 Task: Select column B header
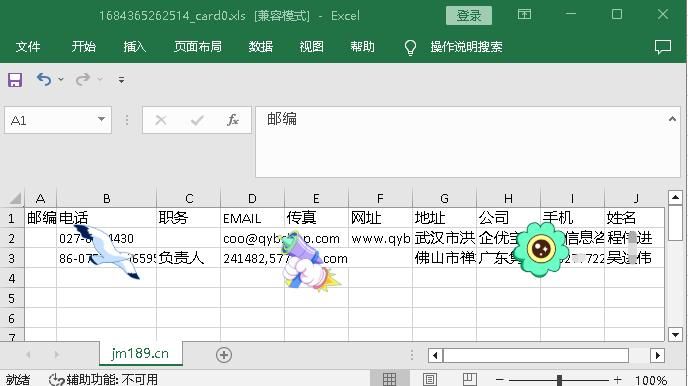coord(107,199)
